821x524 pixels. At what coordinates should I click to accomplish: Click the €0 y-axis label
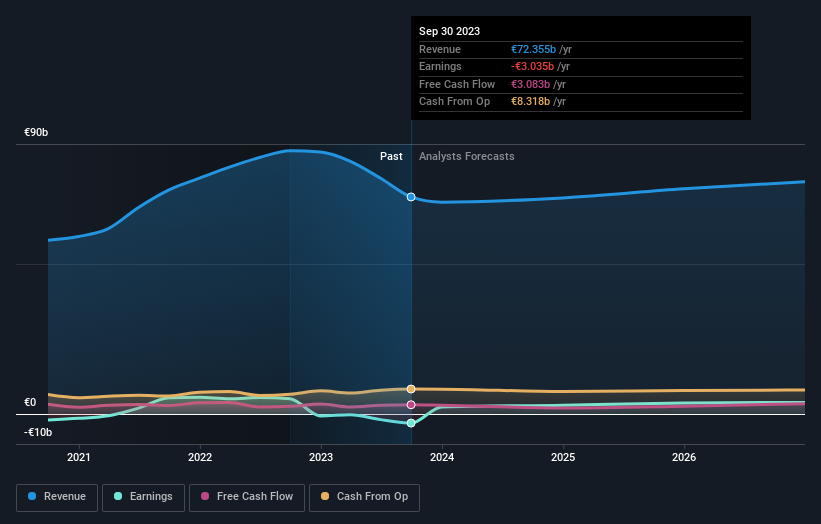30,403
